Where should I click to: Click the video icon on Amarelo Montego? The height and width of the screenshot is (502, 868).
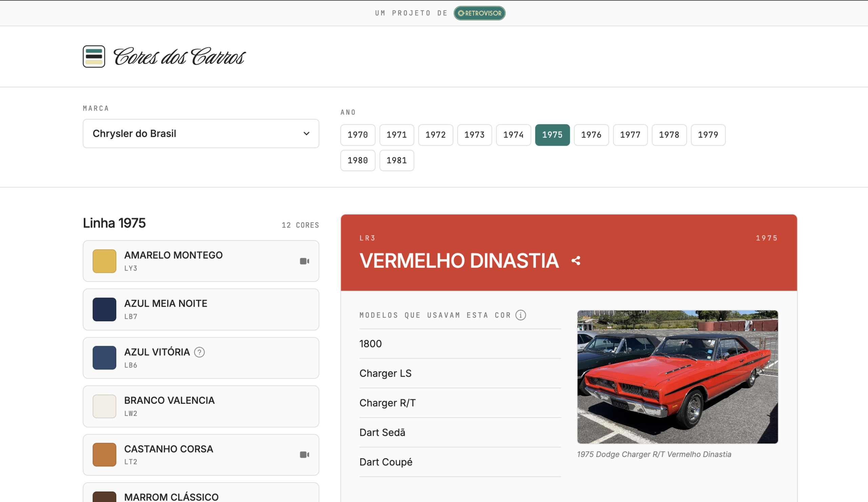(x=304, y=261)
